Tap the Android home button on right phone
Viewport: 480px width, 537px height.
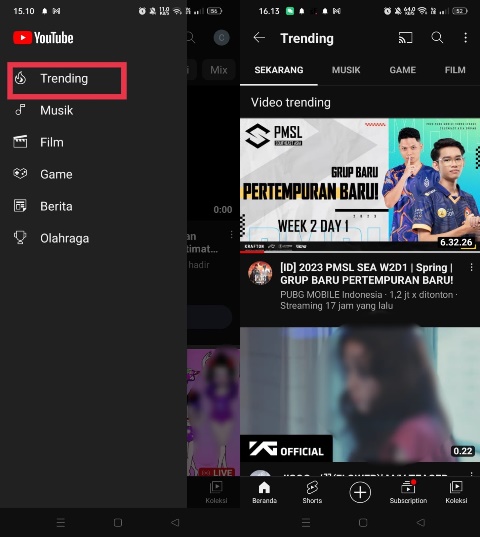363,523
